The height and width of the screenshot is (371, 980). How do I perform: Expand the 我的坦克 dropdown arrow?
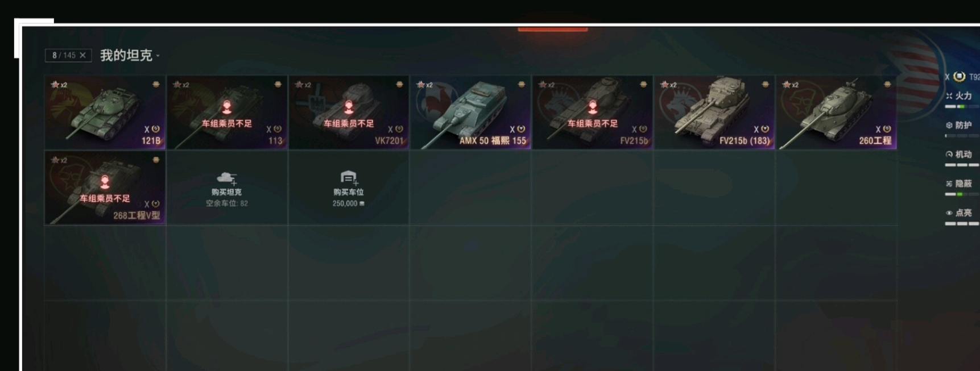click(158, 56)
